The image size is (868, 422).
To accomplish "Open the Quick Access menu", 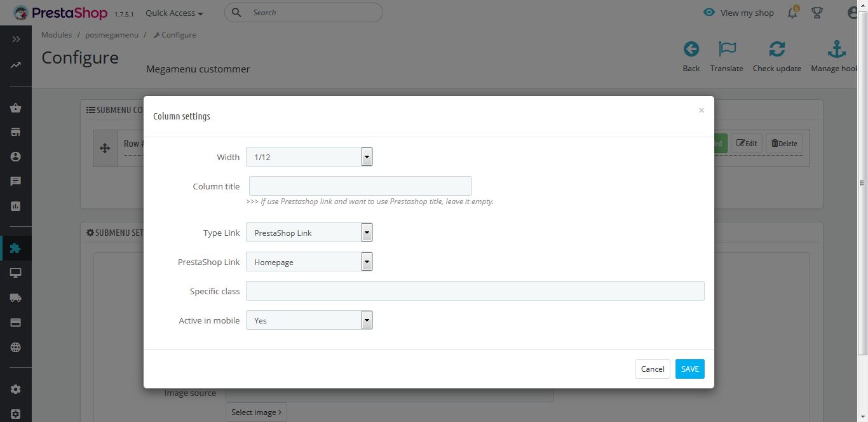I will pos(174,13).
